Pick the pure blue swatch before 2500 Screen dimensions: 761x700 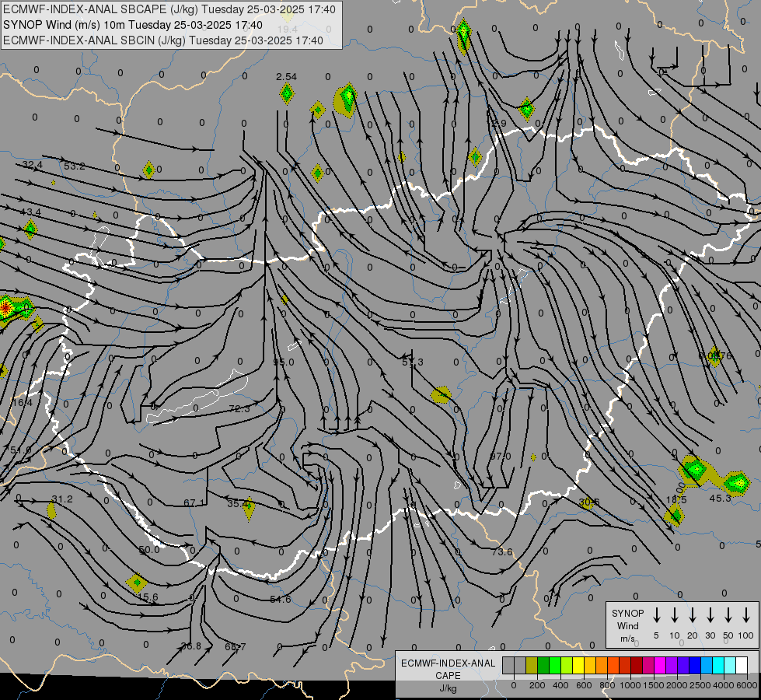(694, 666)
